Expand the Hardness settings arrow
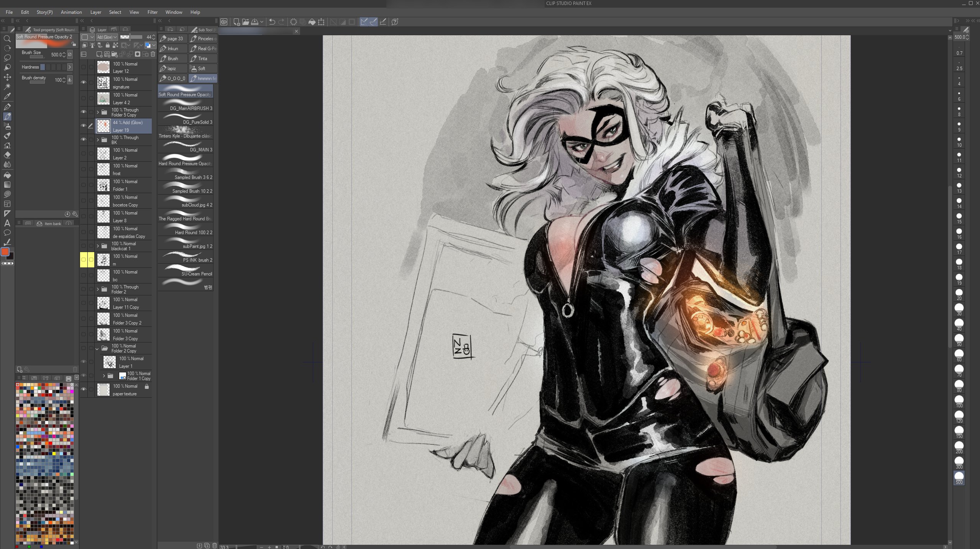The height and width of the screenshot is (549, 980). (x=70, y=67)
